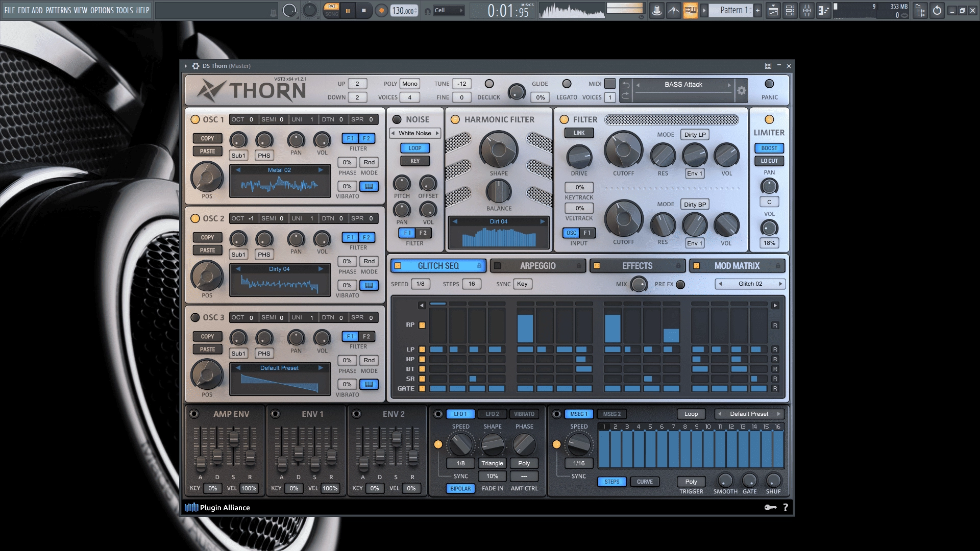980x551 pixels.
Task: Adjust the ENV 1 sustain slider
Action: click(x=315, y=463)
